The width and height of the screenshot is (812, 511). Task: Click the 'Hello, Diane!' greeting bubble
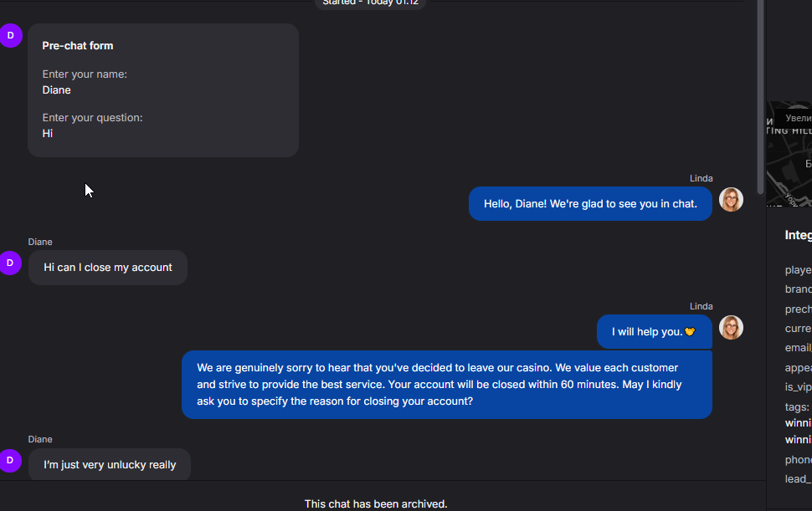pyautogui.click(x=589, y=204)
